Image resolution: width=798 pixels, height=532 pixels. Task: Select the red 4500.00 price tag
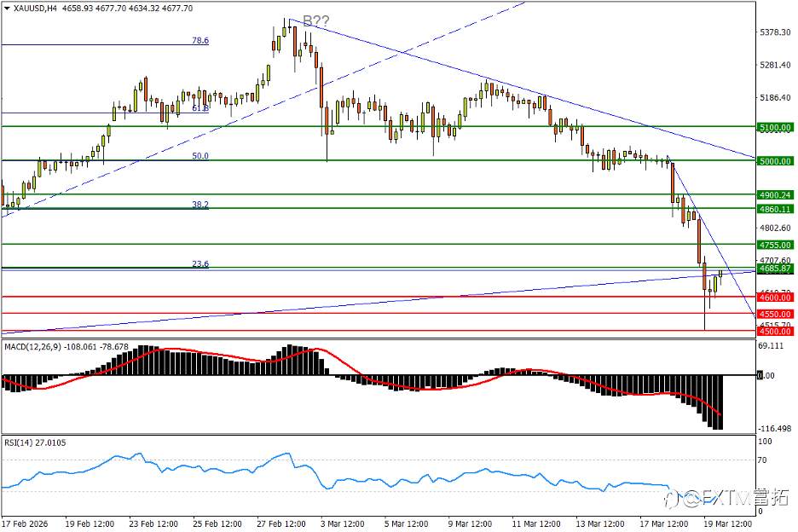coord(775,332)
